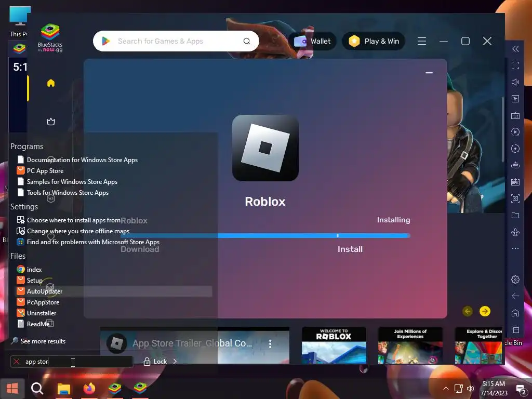Image resolution: width=532 pixels, height=399 pixels.
Task: Click the volume icon in the BlueStacks toolbar
Action: [515, 82]
